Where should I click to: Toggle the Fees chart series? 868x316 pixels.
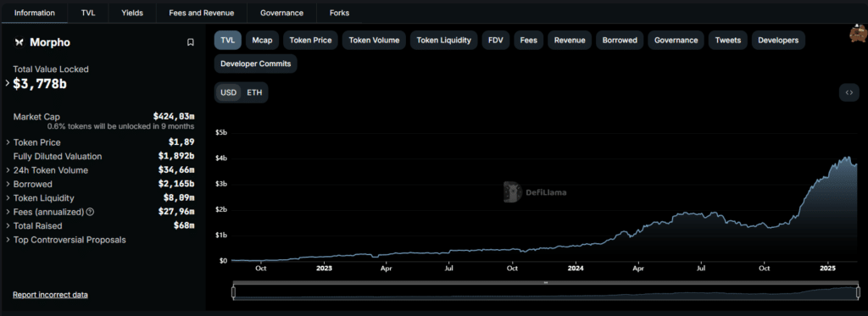click(529, 41)
